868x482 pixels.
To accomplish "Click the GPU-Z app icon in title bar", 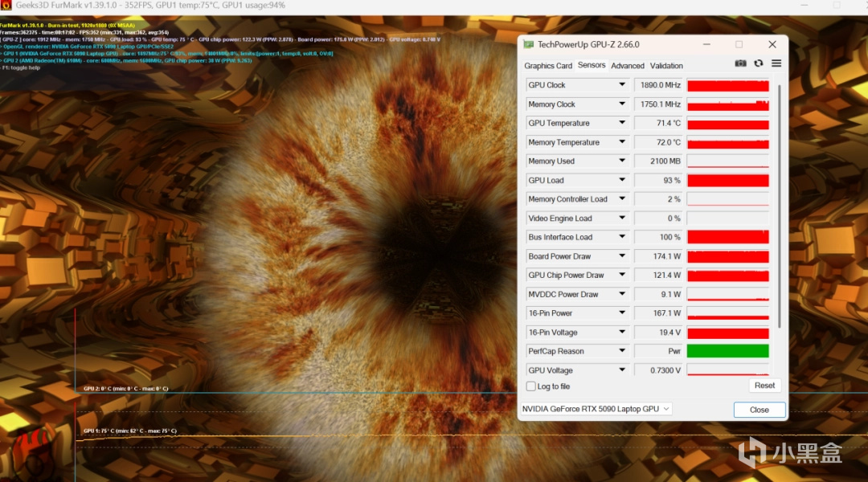I will click(529, 44).
